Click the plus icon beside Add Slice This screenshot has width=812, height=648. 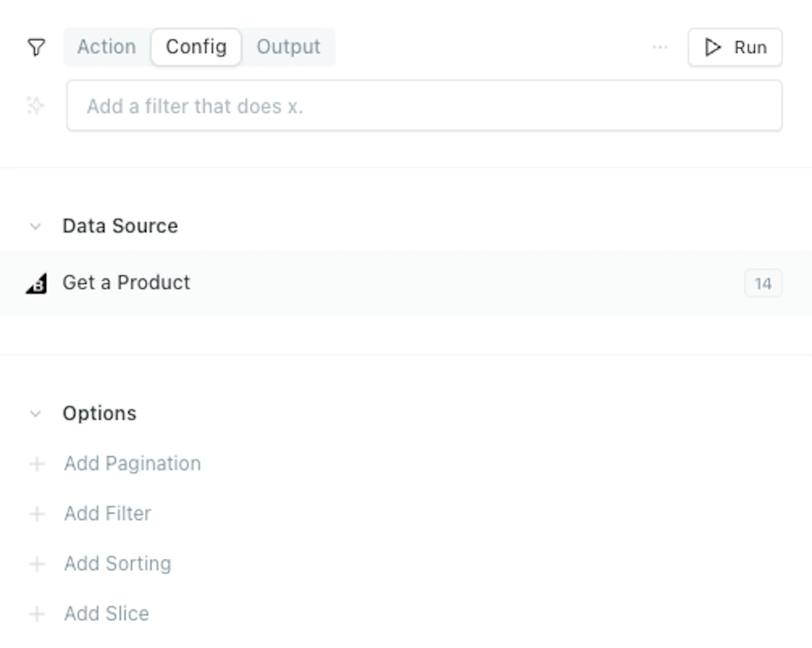point(37,614)
